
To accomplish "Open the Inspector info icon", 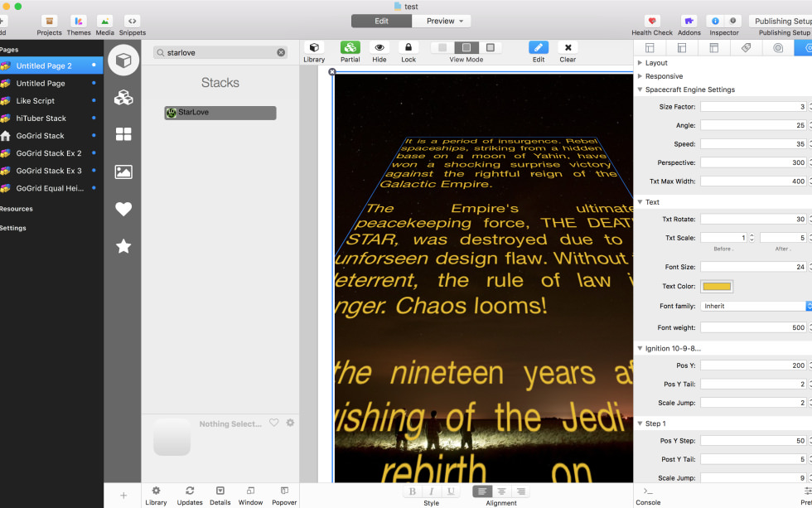I will click(x=715, y=22).
